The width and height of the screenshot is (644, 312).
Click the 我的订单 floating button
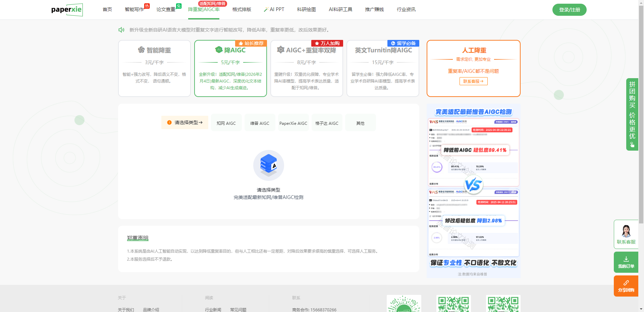[626, 262]
